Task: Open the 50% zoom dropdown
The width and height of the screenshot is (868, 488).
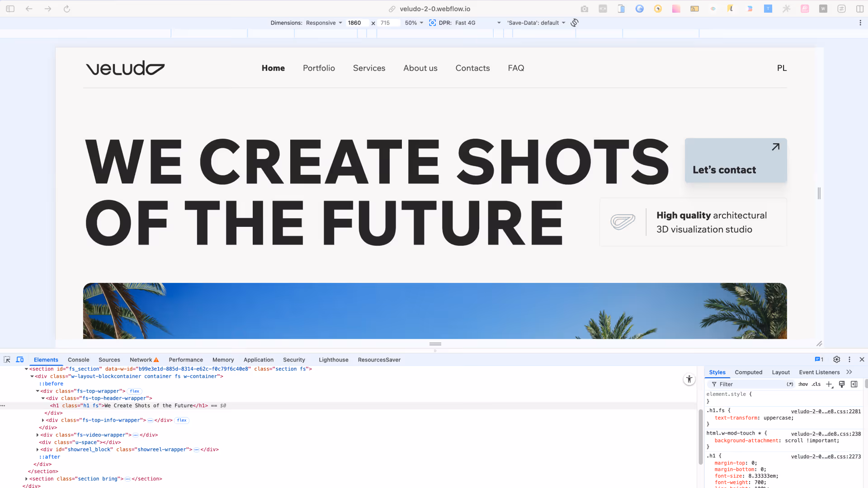Action: (x=414, y=23)
